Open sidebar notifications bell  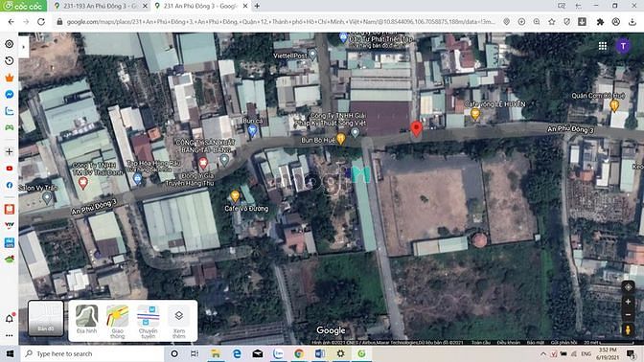click(x=10, y=318)
